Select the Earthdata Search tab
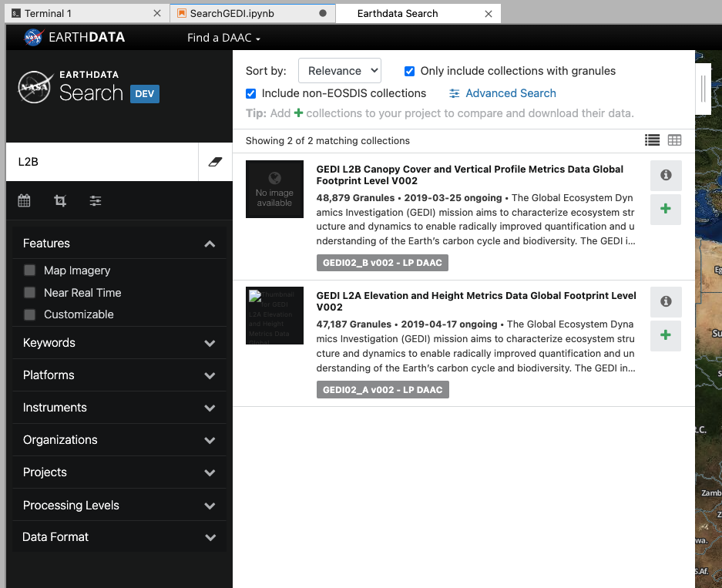Viewport: 722px width, 588px height. point(418,13)
